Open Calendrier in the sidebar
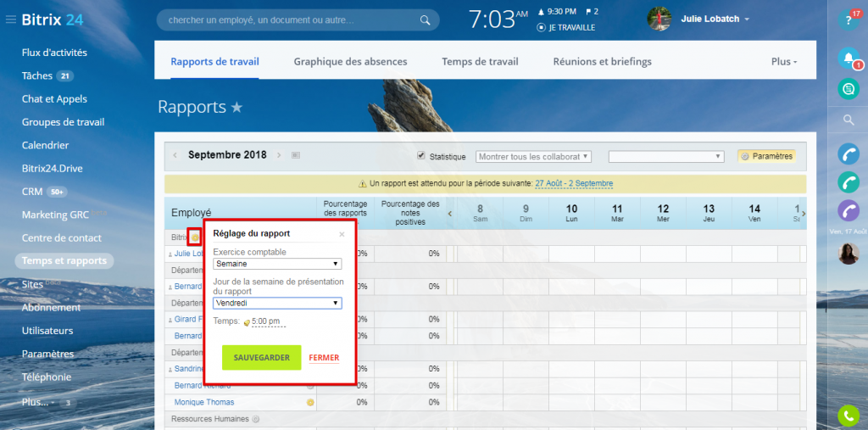The image size is (868, 430). click(x=46, y=145)
